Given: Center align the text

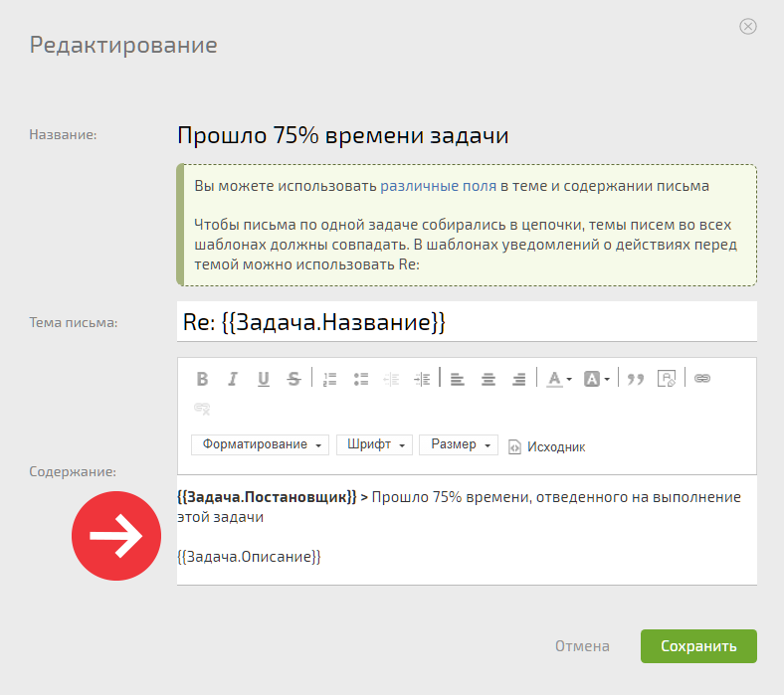Looking at the screenshot, I should [x=489, y=379].
